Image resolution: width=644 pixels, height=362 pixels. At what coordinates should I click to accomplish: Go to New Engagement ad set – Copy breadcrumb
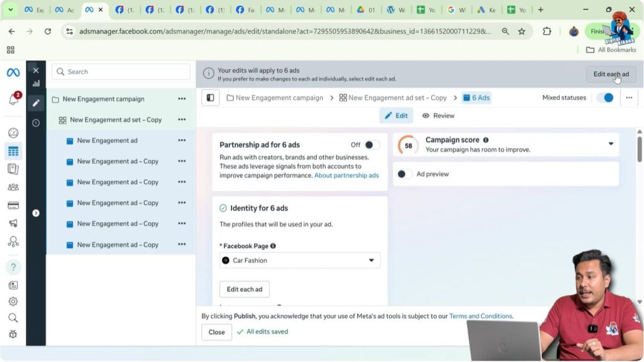point(392,98)
